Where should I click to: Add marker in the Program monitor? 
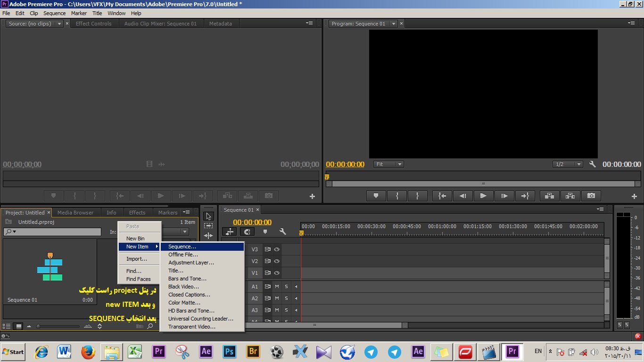point(376,196)
